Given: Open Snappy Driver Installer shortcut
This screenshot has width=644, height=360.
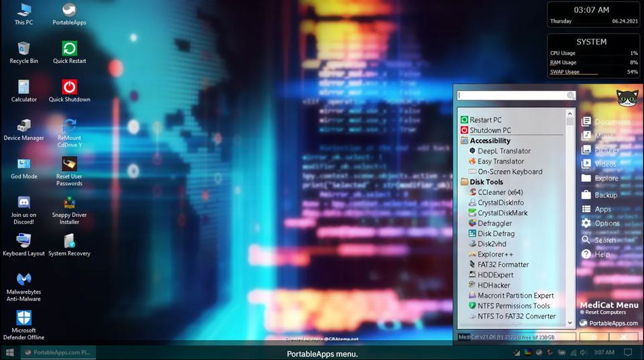Looking at the screenshot, I should click(x=69, y=211).
